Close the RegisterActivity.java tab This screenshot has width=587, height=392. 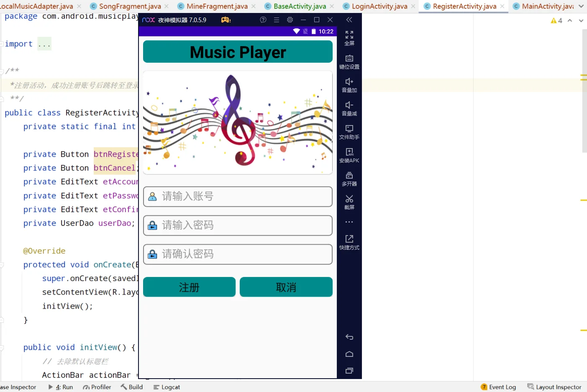tap(502, 6)
